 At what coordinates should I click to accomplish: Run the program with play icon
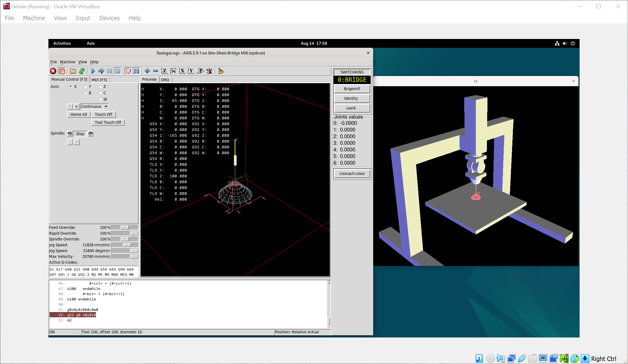click(93, 71)
